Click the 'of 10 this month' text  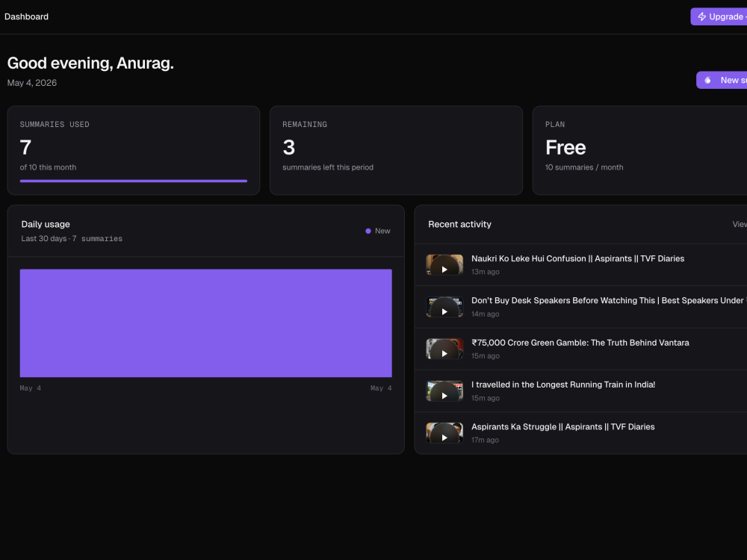coord(48,167)
